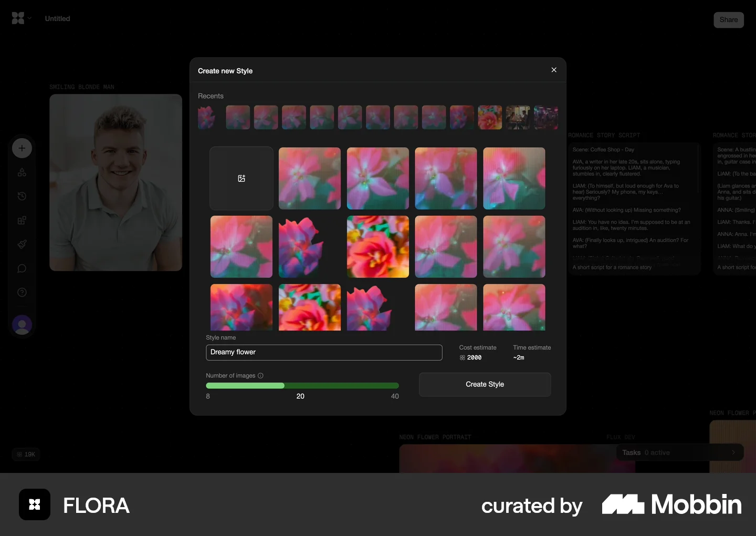Click the Style name input field
756x536 pixels.
pyautogui.click(x=324, y=353)
